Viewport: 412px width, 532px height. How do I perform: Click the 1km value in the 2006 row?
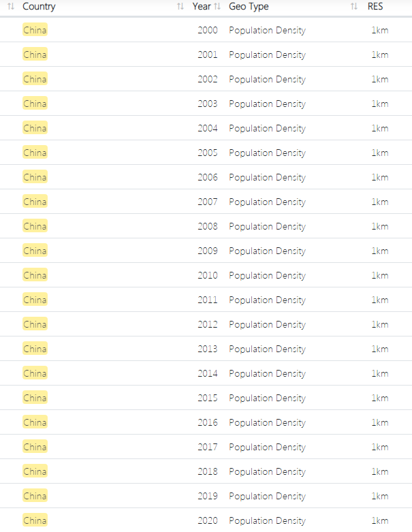(380, 177)
